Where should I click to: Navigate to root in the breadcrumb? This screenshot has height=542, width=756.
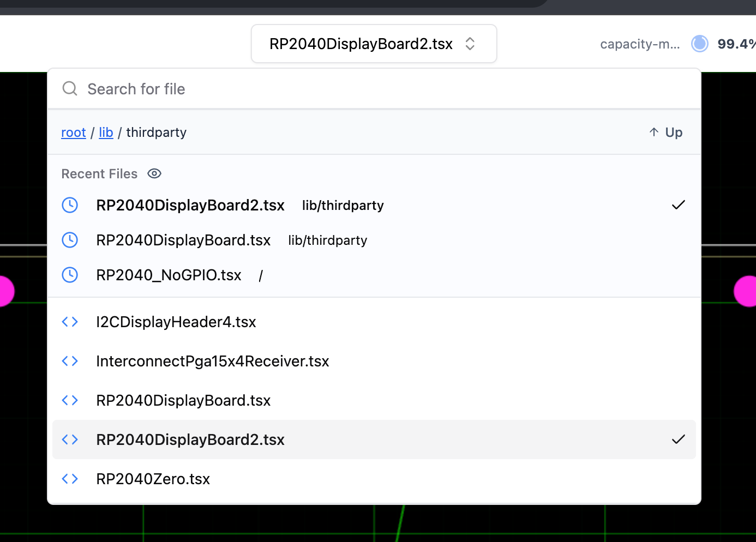74,133
